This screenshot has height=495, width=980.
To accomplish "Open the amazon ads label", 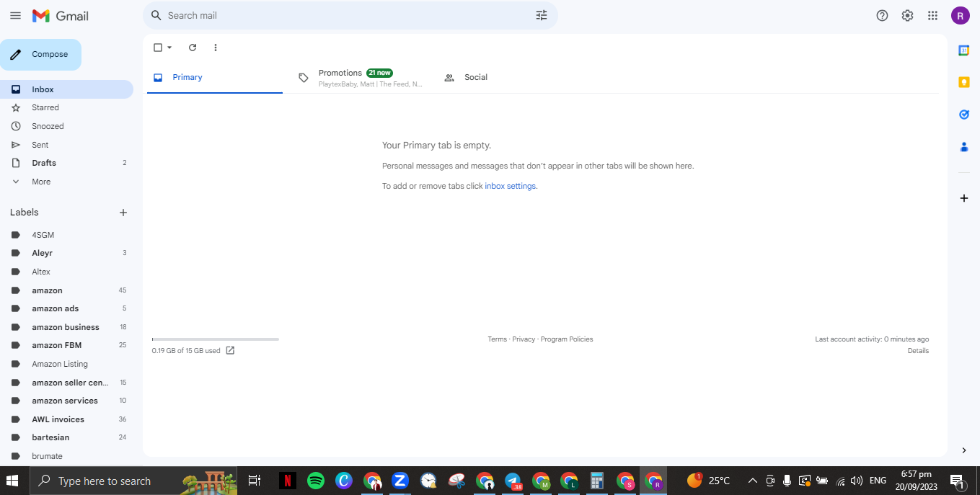I will pyautogui.click(x=66, y=308).
